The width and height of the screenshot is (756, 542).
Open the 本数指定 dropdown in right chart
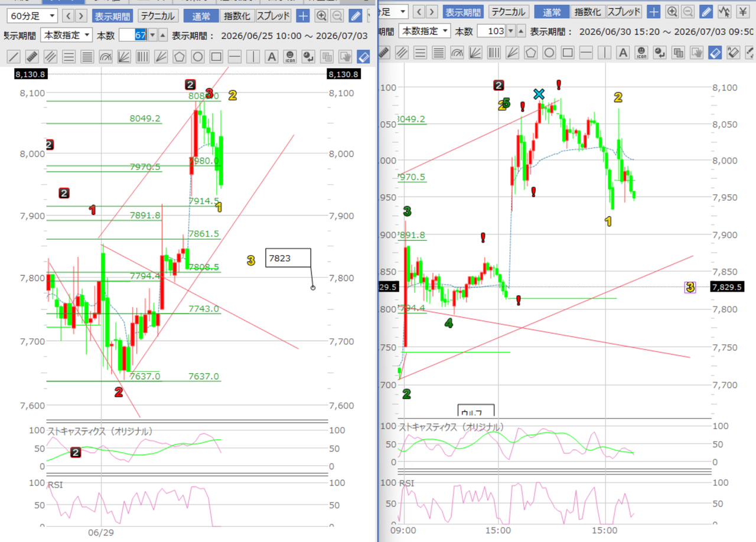click(x=424, y=31)
